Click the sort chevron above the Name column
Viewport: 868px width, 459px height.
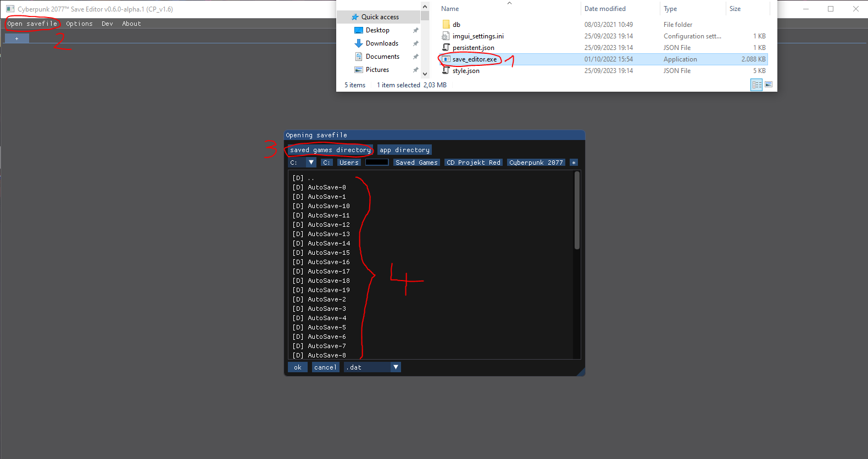pos(509,3)
